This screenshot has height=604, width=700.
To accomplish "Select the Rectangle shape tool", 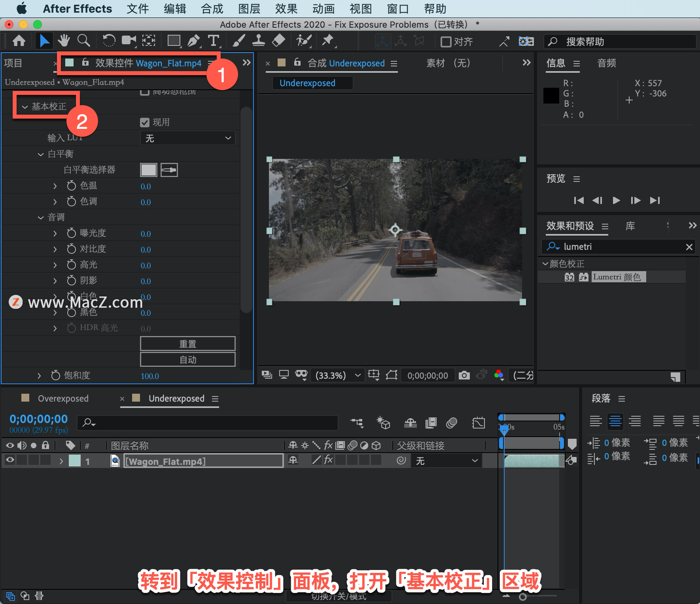I will [174, 41].
